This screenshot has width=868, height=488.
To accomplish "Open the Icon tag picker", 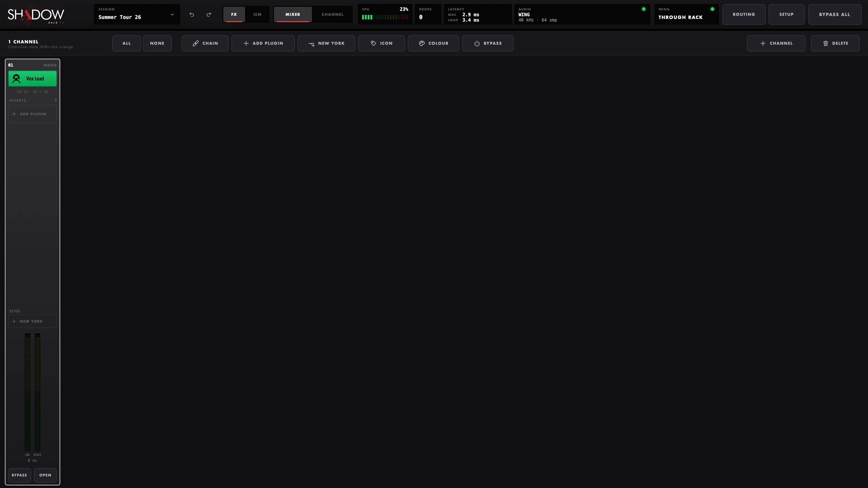I will [381, 43].
